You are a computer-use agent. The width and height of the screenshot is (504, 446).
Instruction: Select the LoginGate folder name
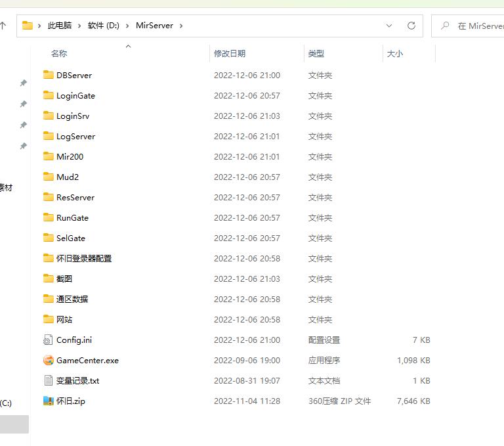[75, 95]
